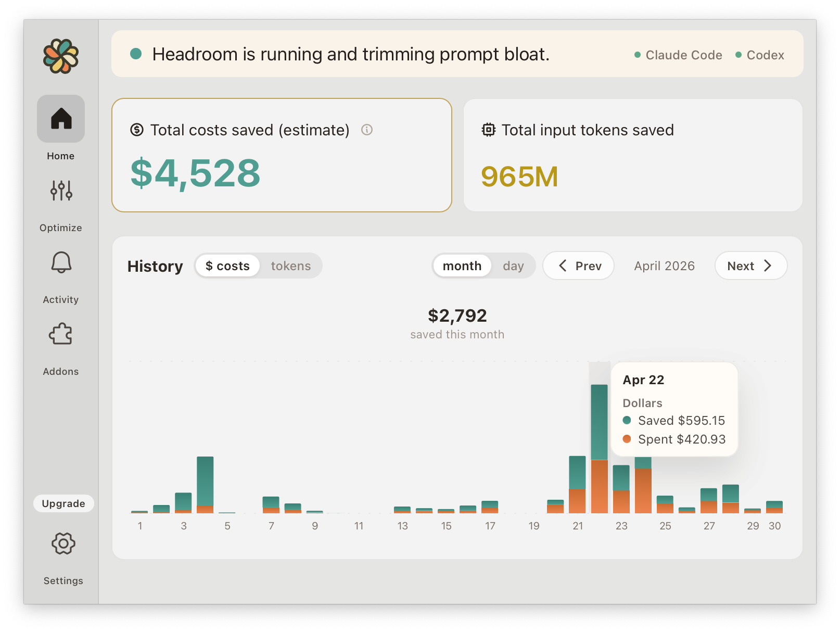Select the day range view
This screenshot has width=840, height=632.
513,266
